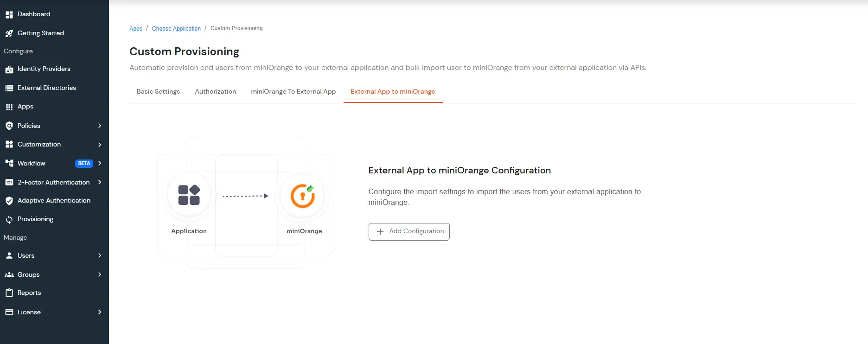Click the Application label under icon
Viewport: 868px width, 344px height.
pyautogui.click(x=189, y=231)
